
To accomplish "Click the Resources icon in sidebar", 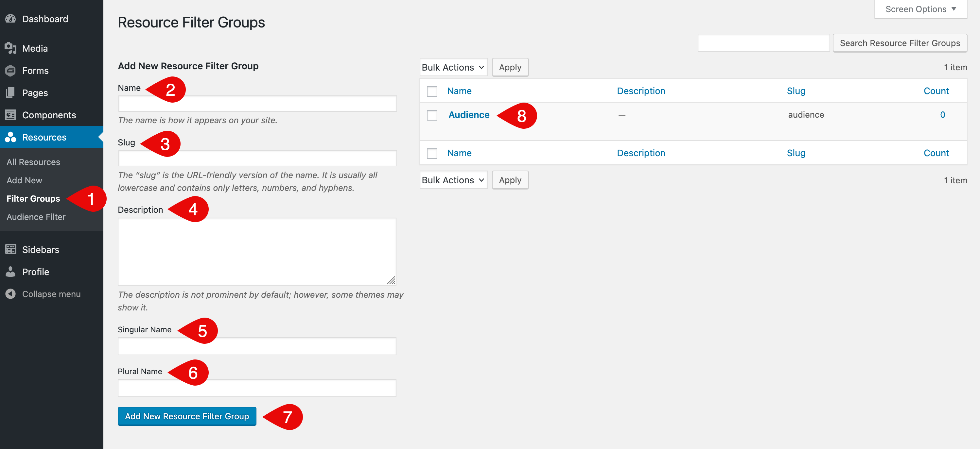I will (11, 137).
